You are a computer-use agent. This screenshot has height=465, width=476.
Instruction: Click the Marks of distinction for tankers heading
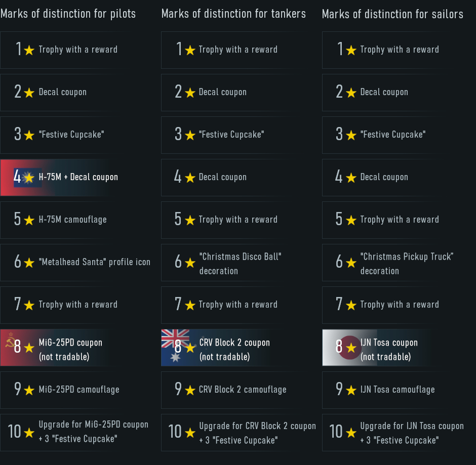233,14
